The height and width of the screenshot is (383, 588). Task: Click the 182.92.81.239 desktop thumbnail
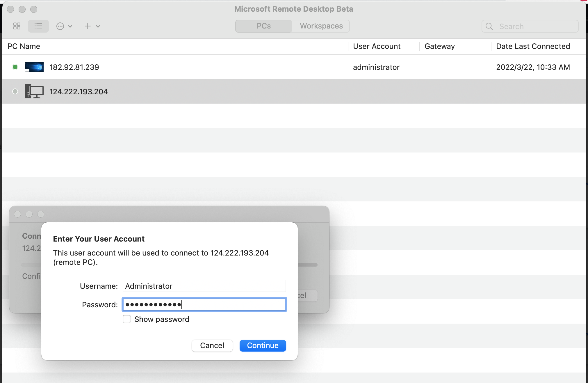coord(34,67)
